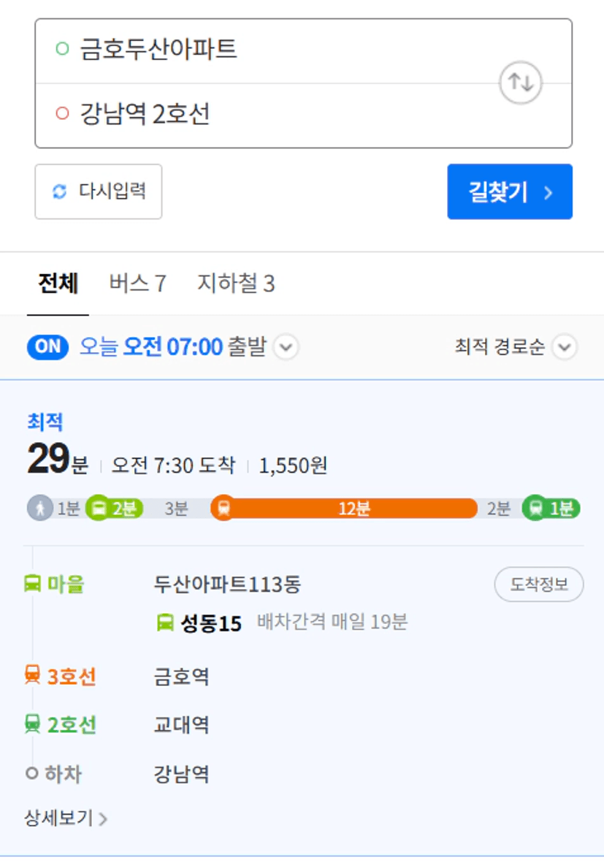The image size is (604, 868).
Task: Click the 길찾기 search button
Action: (x=510, y=191)
